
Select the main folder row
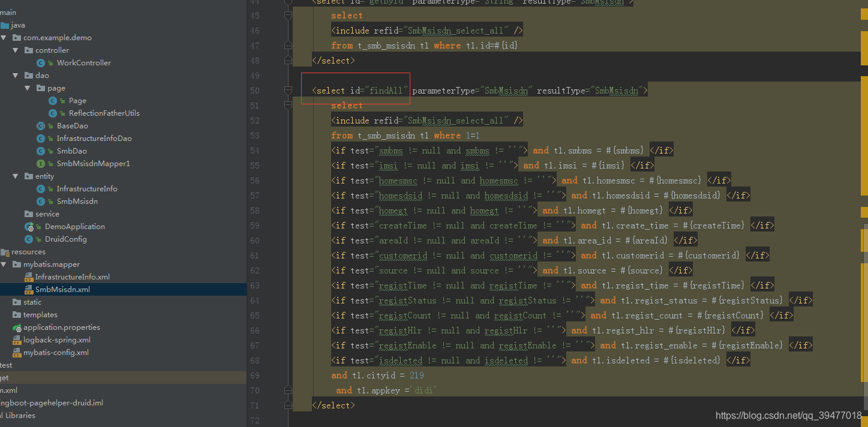tap(123, 13)
